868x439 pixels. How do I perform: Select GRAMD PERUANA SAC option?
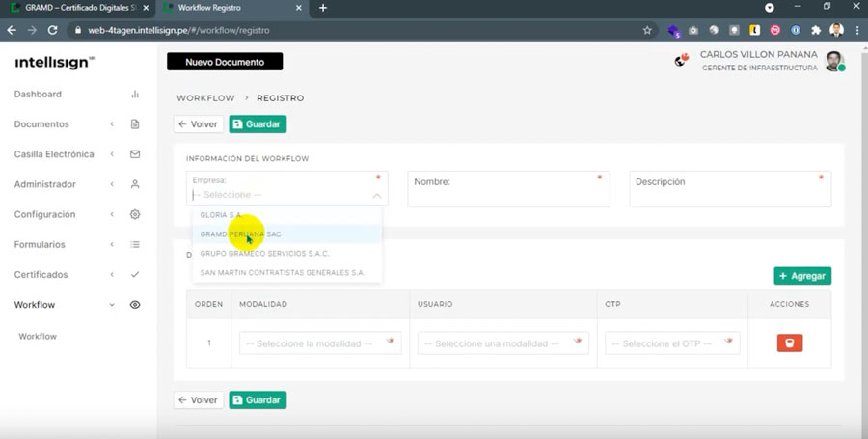(286, 234)
